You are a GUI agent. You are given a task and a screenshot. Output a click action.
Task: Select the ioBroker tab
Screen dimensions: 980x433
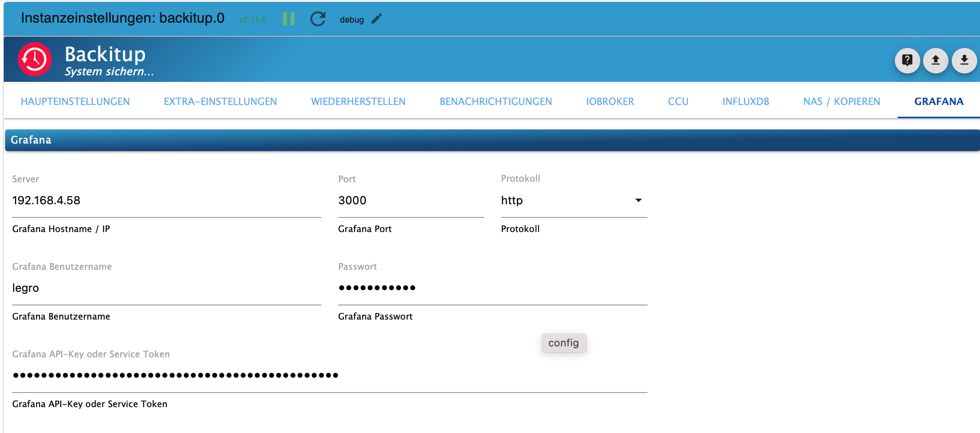(610, 102)
